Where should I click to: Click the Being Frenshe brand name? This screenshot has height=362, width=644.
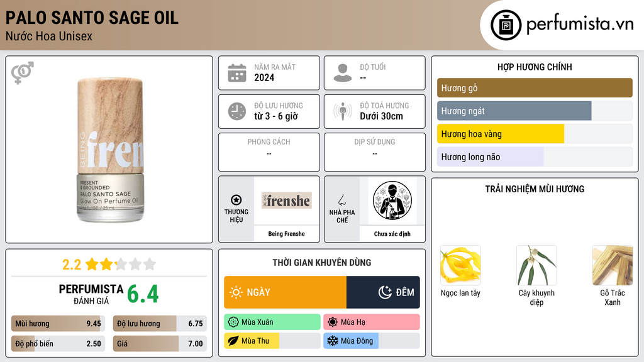coord(286,234)
